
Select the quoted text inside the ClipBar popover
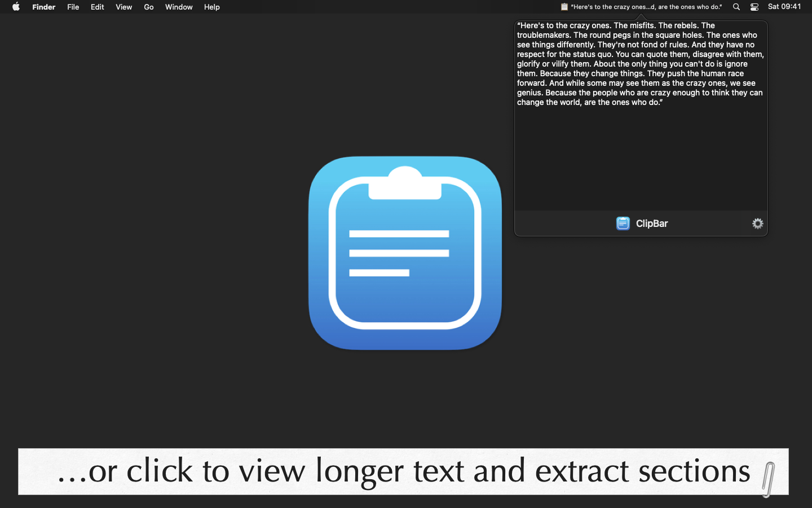pyautogui.click(x=640, y=64)
